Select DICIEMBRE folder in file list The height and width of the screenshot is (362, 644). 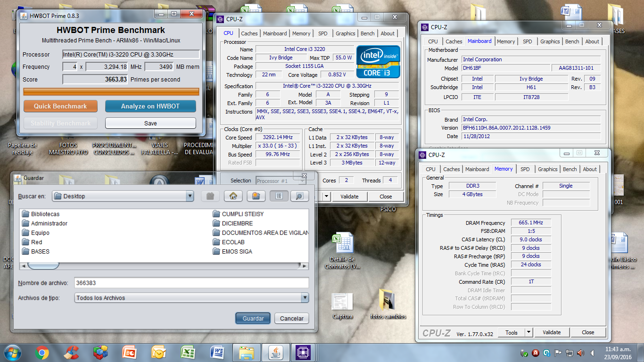(x=233, y=223)
